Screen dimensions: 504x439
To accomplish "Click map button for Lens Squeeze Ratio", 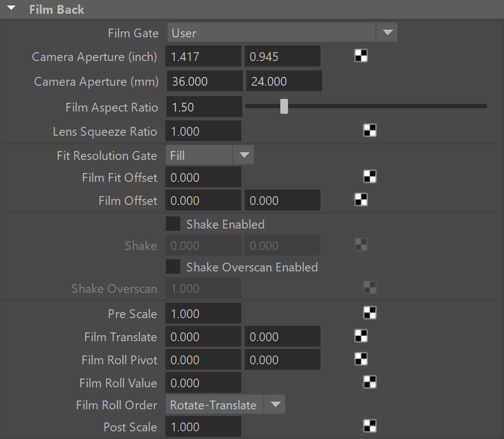I will 370,130.
